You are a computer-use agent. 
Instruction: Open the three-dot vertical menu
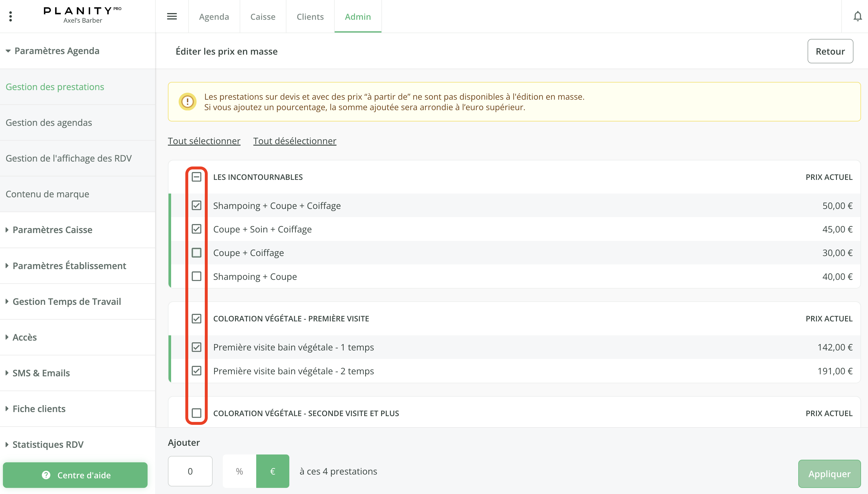tap(10, 16)
